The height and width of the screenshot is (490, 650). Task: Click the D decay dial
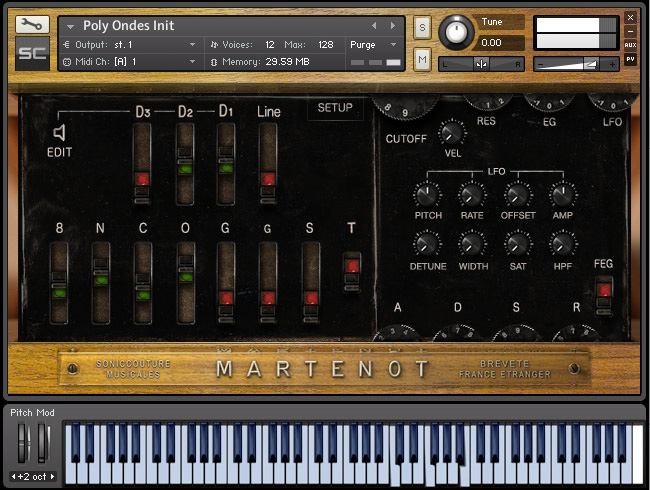pos(457,333)
